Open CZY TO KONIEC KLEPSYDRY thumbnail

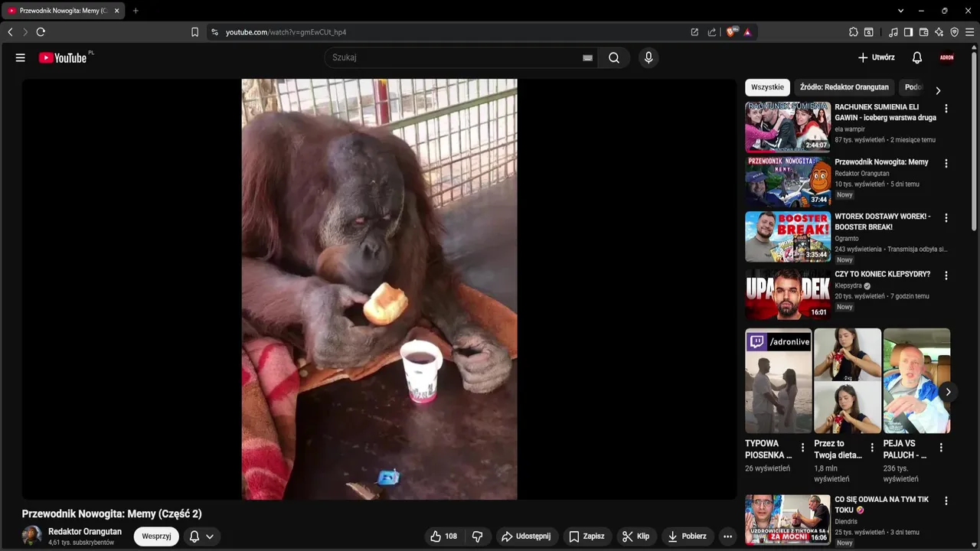[x=788, y=295]
